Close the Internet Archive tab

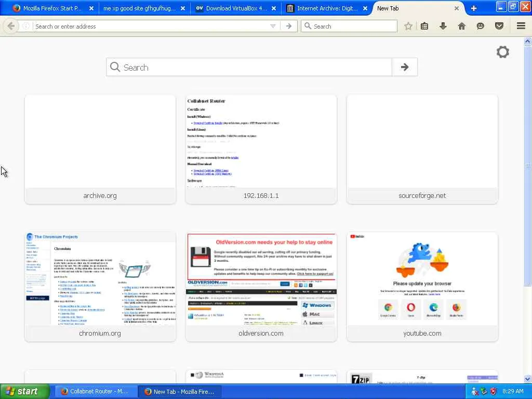click(365, 8)
